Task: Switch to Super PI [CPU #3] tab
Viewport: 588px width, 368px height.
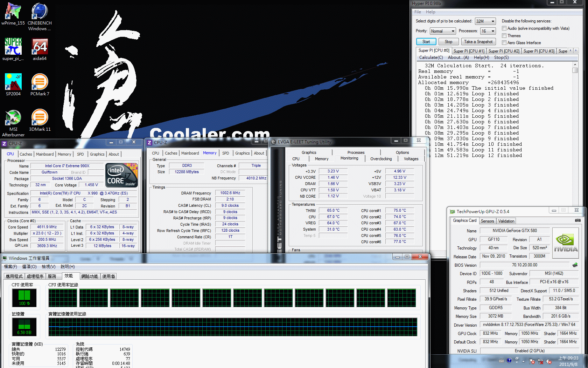Action: [x=539, y=51]
